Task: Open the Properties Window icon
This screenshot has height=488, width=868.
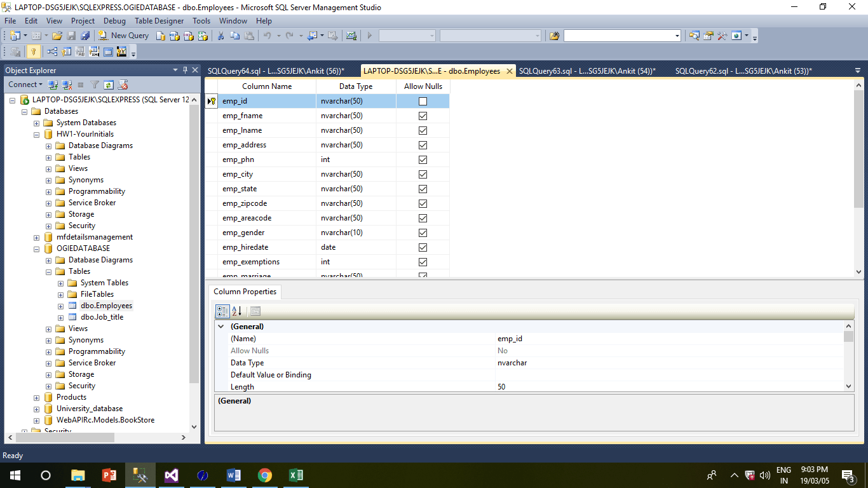Action: pyautogui.click(x=708, y=36)
